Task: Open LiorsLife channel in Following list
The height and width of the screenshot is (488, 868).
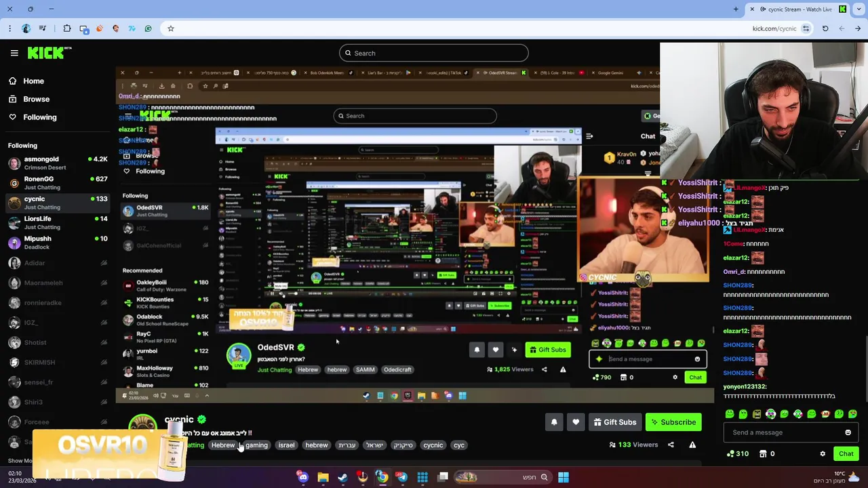Action: (56, 223)
